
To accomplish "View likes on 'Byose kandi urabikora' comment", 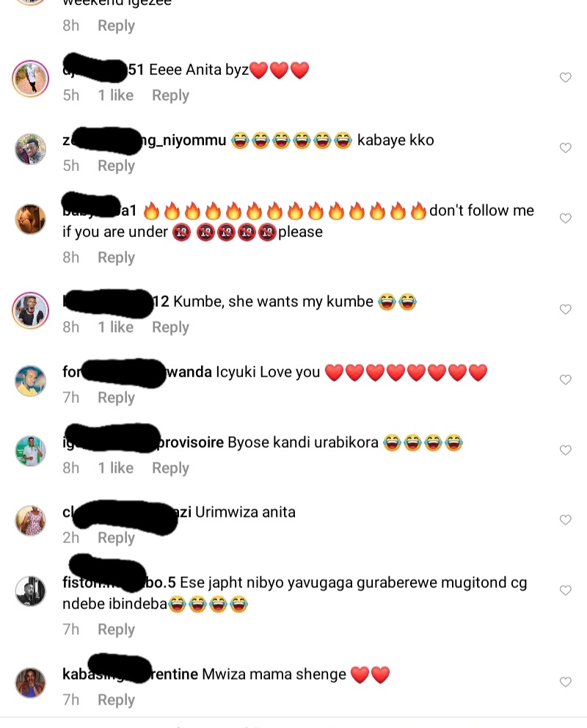I will coord(115,468).
